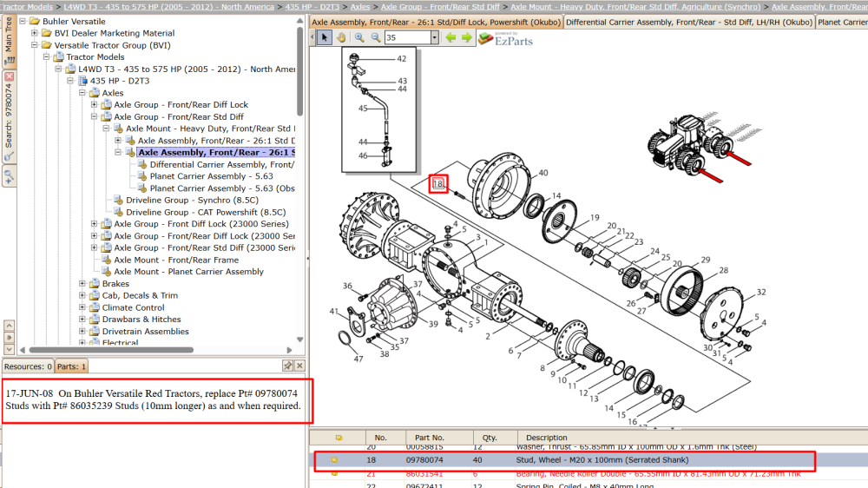This screenshot has height=488, width=868.
Task: Go forward with green right arrow
Action: (467, 37)
